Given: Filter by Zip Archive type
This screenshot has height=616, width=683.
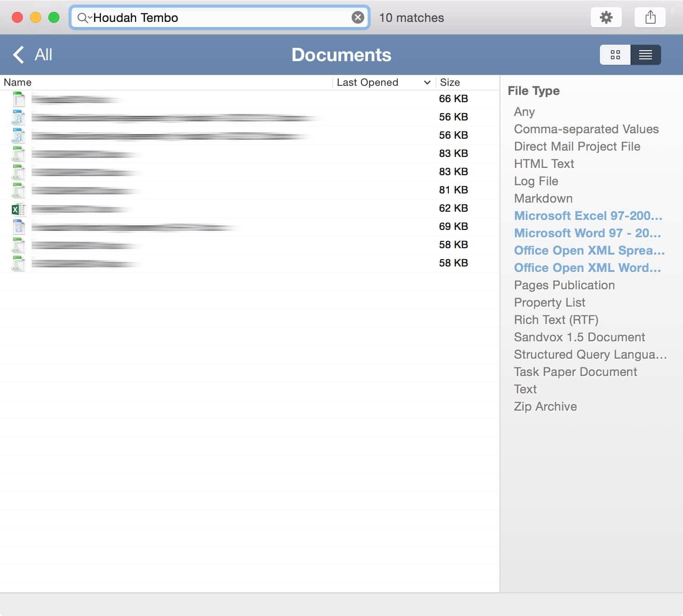Looking at the screenshot, I should click(545, 407).
